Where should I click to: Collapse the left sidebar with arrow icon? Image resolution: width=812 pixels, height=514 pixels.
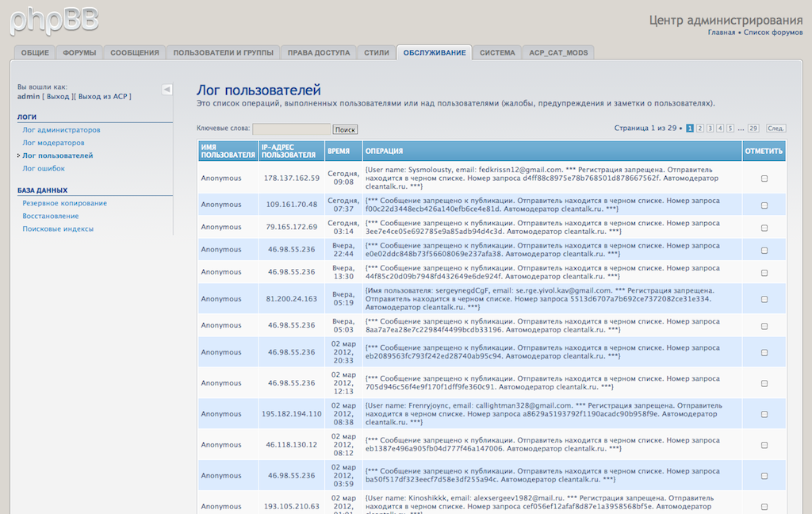point(167,90)
